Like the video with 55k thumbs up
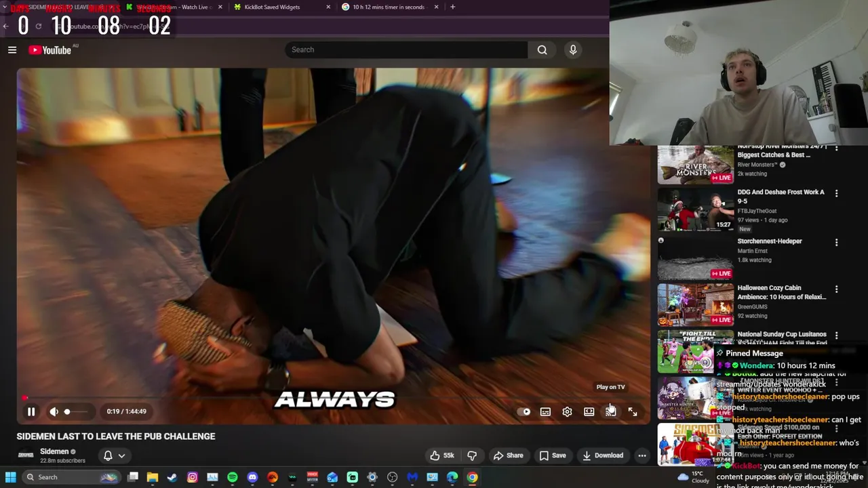This screenshot has height=488, width=868. click(441, 455)
